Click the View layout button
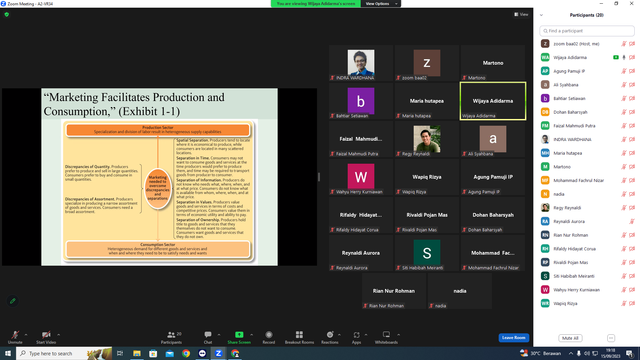 click(521, 14)
